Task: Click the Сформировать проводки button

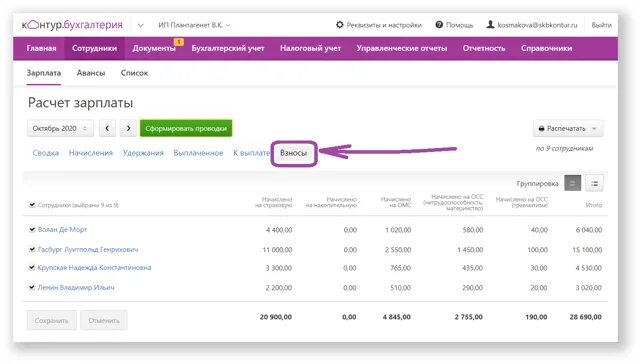Action: [186, 128]
